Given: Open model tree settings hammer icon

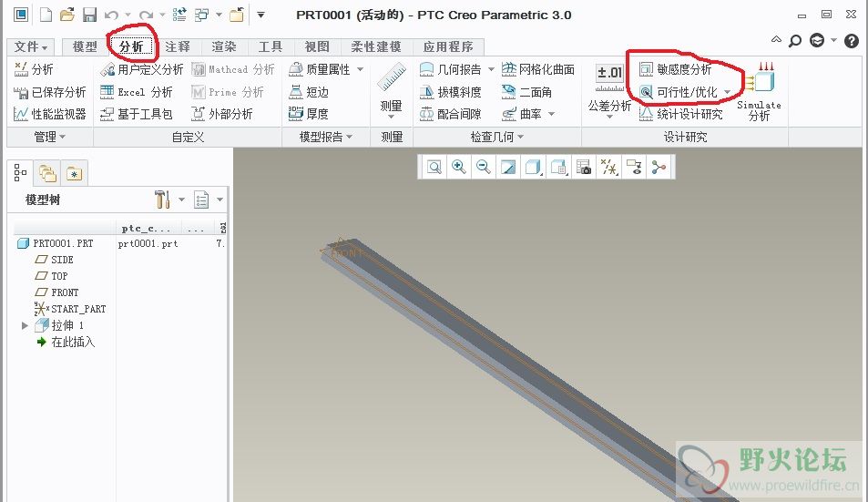Looking at the screenshot, I should (x=162, y=200).
